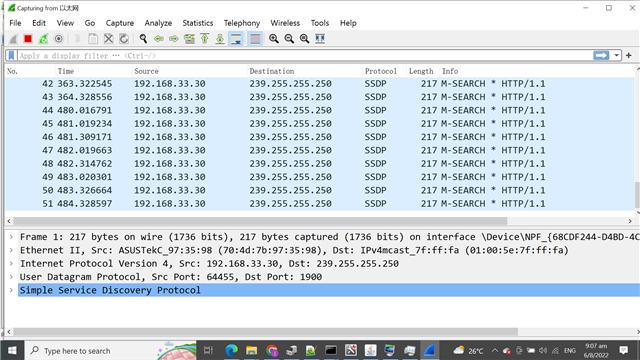This screenshot has height=360, width=640.
Task: Select packet number 47 row
Action: pos(320,150)
